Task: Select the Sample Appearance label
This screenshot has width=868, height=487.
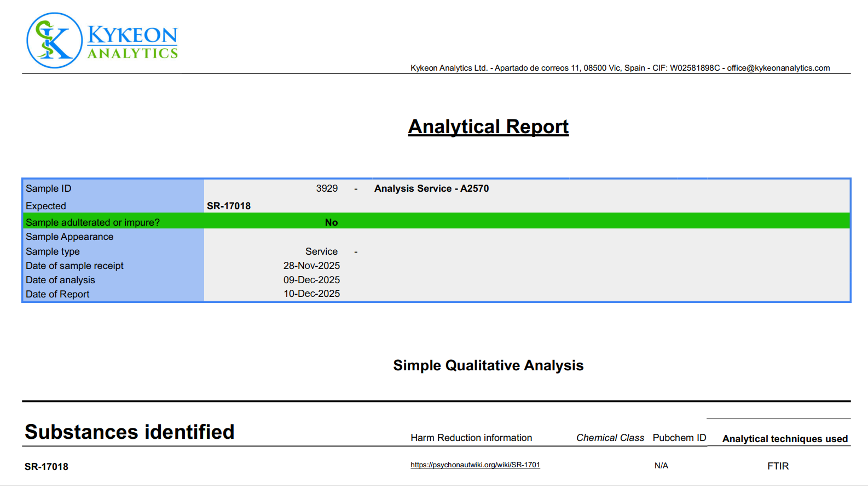Action: pos(70,237)
